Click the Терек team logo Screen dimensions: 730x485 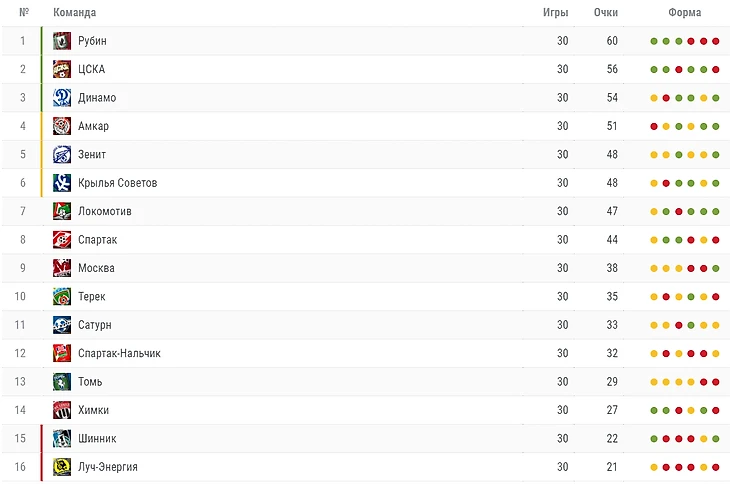pos(61,296)
